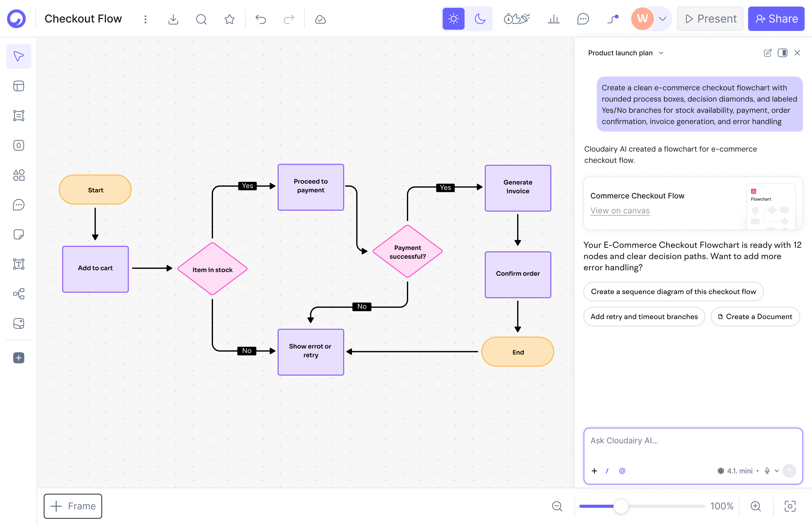Viewport: 812px width, 525px height.
Task: Choose Create a sequence diagram suggestion
Action: pyautogui.click(x=673, y=292)
